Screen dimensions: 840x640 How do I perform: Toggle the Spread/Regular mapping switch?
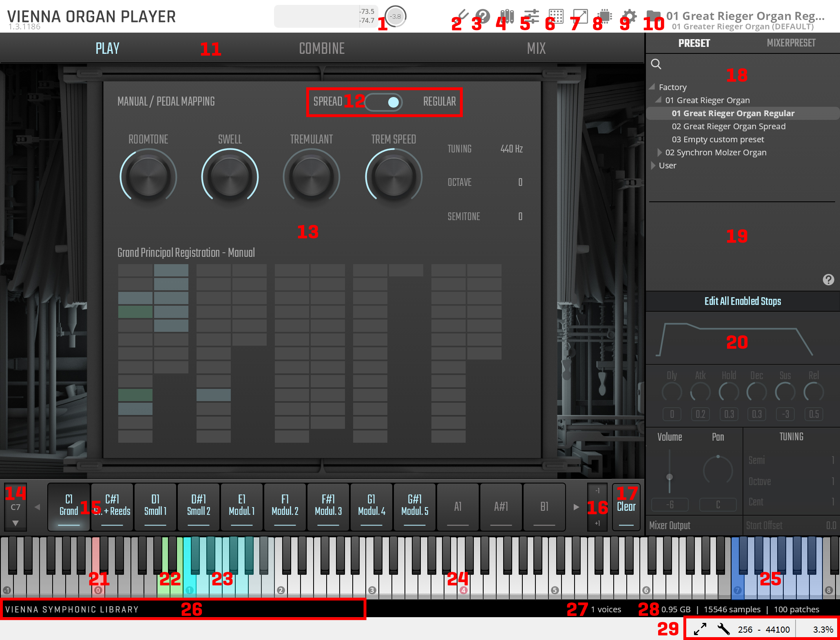(x=384, y=102)
